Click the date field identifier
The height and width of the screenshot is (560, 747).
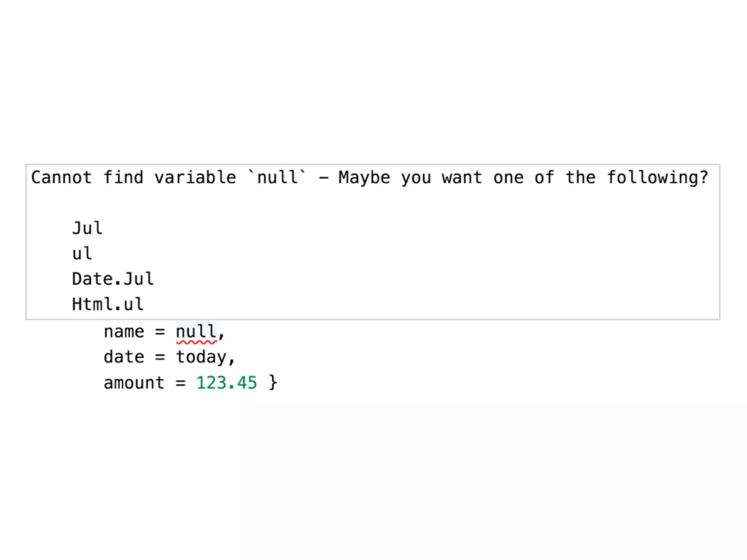(124, 357)
